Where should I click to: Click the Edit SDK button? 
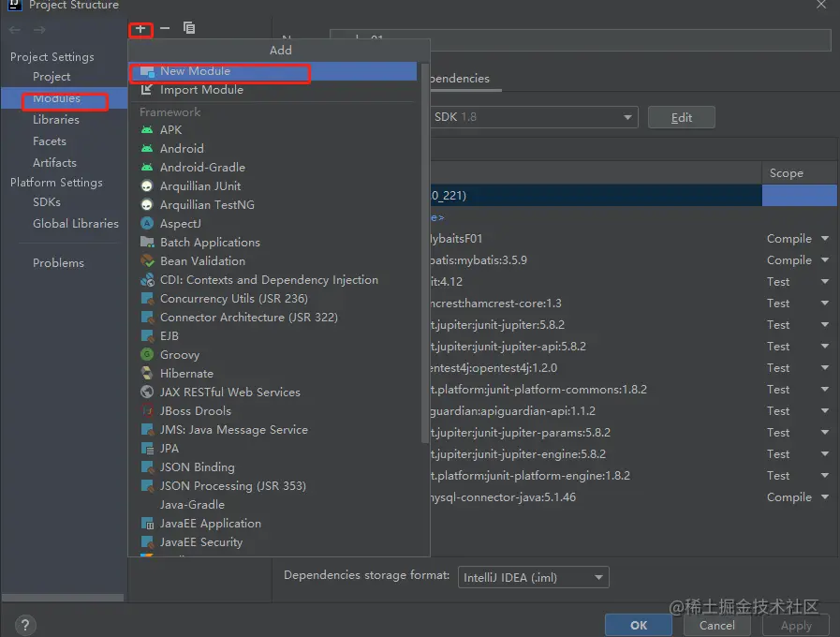pos(682,117)
